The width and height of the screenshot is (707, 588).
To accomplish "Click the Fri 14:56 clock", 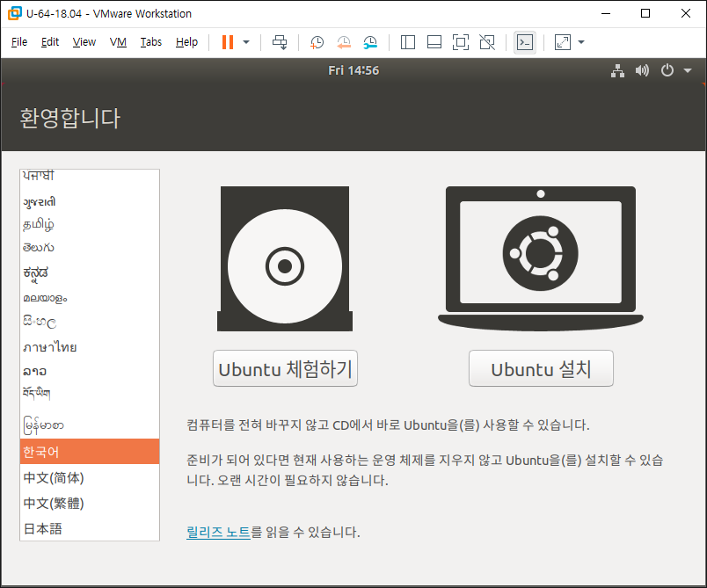I will [x=353, y=70].
